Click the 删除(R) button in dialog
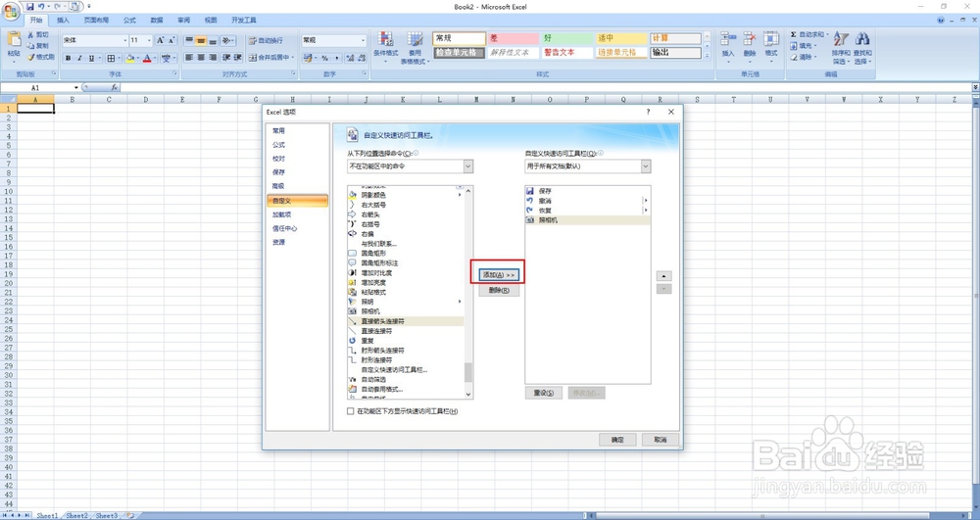980x520 pixels. (x=498, y=290)
